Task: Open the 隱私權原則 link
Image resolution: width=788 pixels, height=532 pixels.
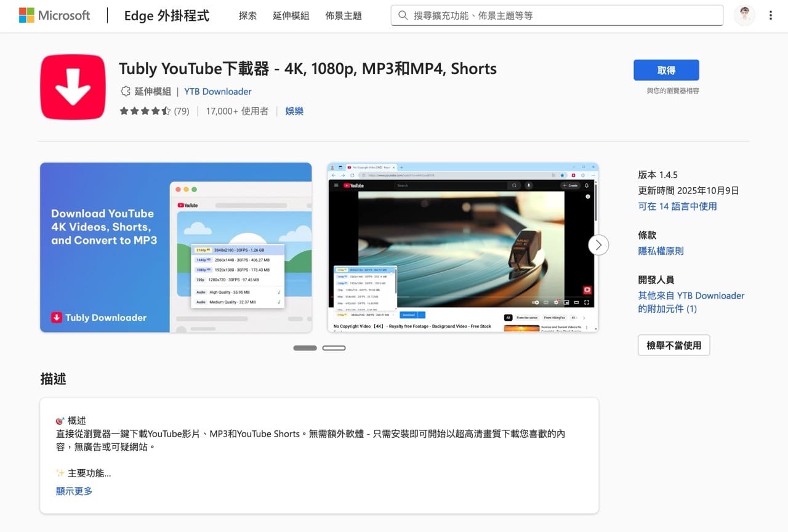Action: (x=661, y=251)
